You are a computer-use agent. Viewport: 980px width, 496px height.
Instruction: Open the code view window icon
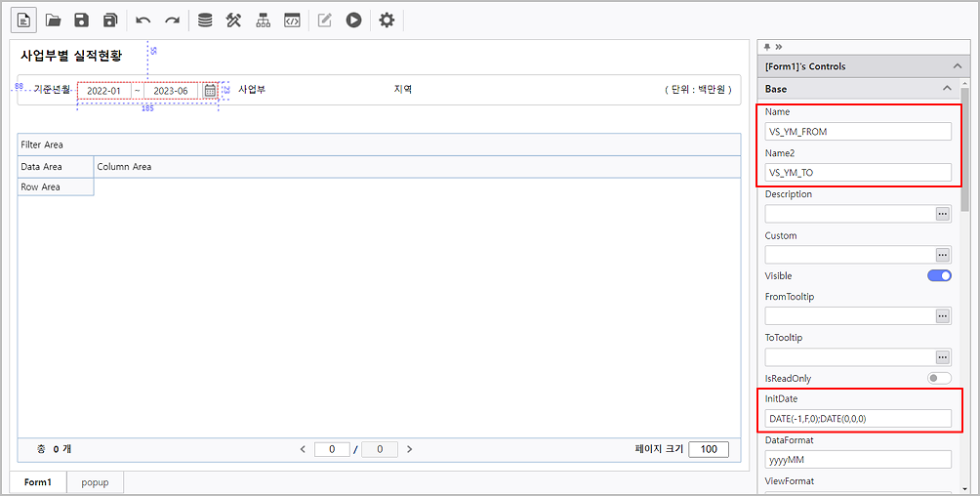click(x=292, y=20)
